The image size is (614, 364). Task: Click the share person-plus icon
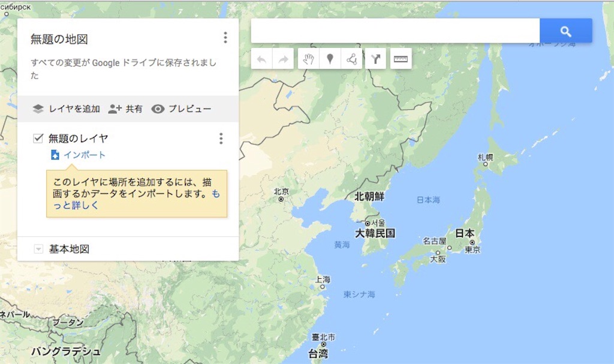tap(115, 109)
